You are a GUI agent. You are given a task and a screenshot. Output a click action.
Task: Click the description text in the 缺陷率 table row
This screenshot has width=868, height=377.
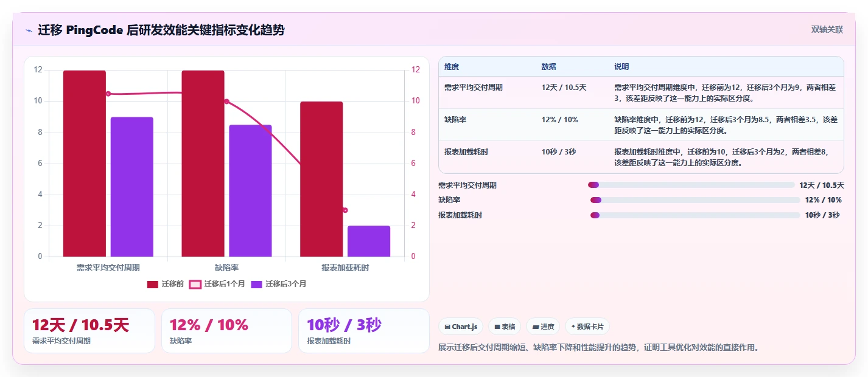726,125
